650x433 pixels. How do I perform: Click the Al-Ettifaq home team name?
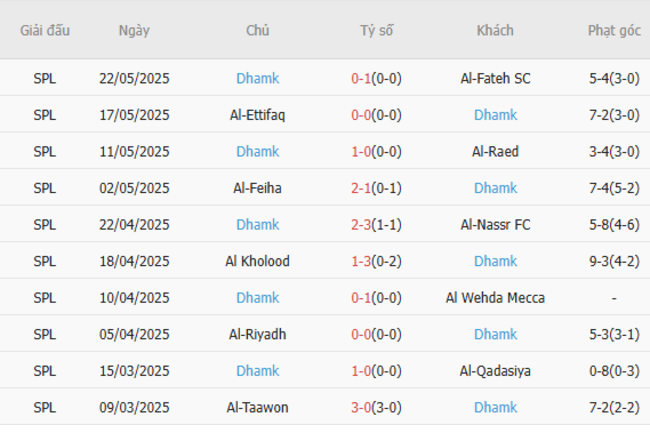click(258, 115)
